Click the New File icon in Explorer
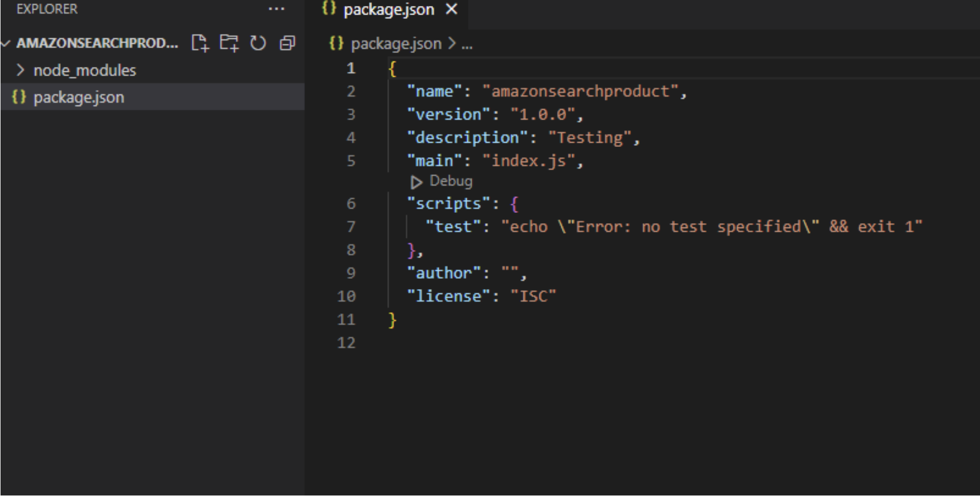Screen dimensions: 980x496 tap(200, 43)
